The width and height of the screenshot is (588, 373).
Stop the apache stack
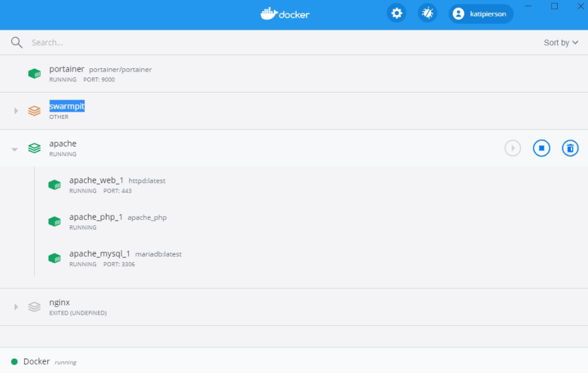click(x=541, y=148)
